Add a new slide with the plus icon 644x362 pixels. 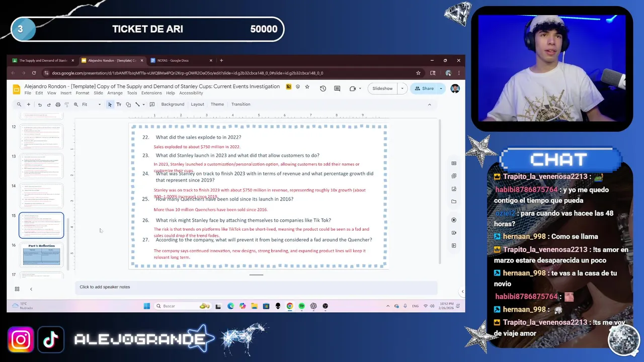point(29,105)
